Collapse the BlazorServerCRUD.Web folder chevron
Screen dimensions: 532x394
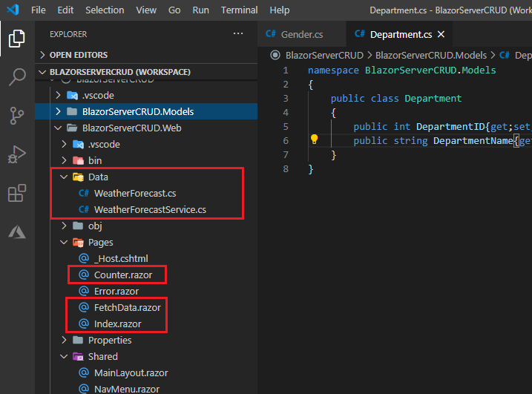point(58,128)
